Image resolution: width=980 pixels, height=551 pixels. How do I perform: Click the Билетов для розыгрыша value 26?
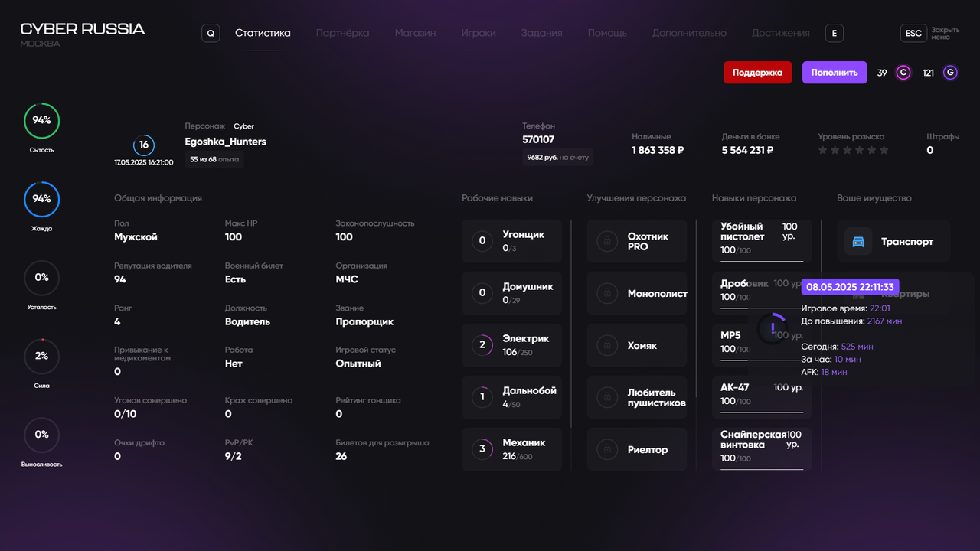click(341, 456)
